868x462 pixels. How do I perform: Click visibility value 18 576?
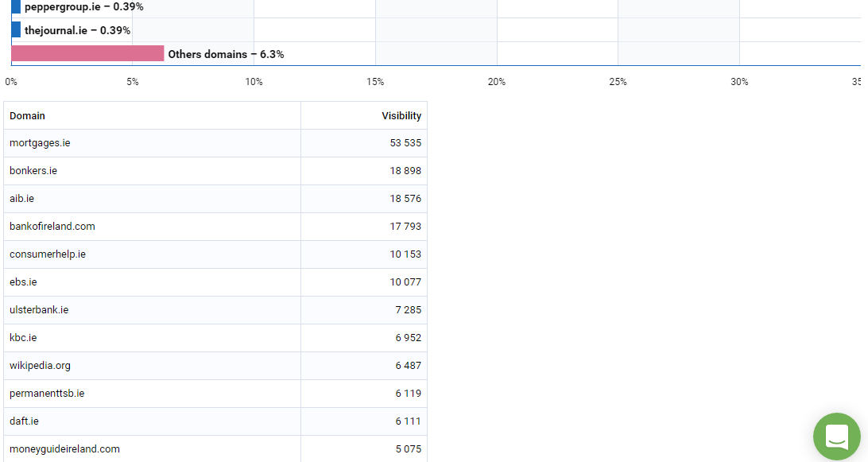pos(405,198)
